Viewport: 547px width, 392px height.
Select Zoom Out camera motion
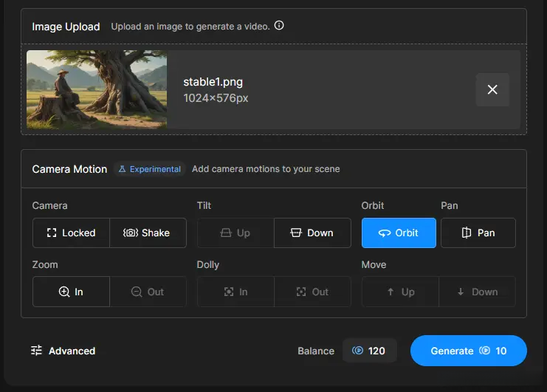pyautogui.click(x=148, y=292)
